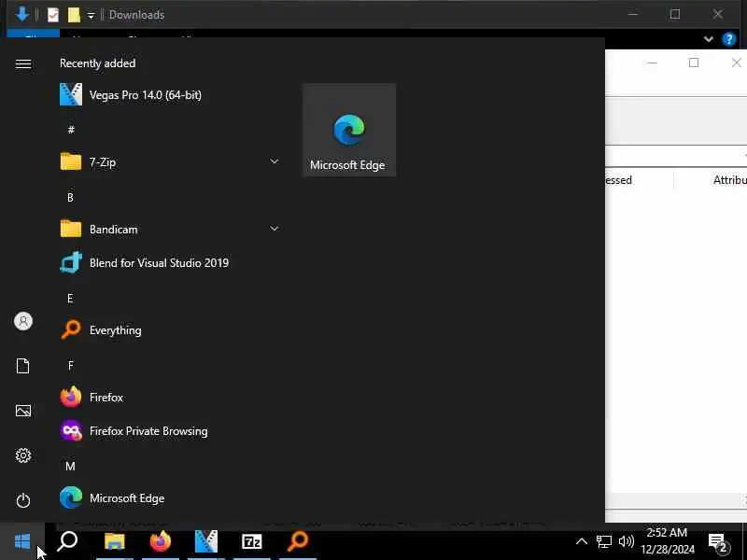
Task: Expand the Bandicam folder chevron
Action: pyautogui.click(x=275, y=229)
